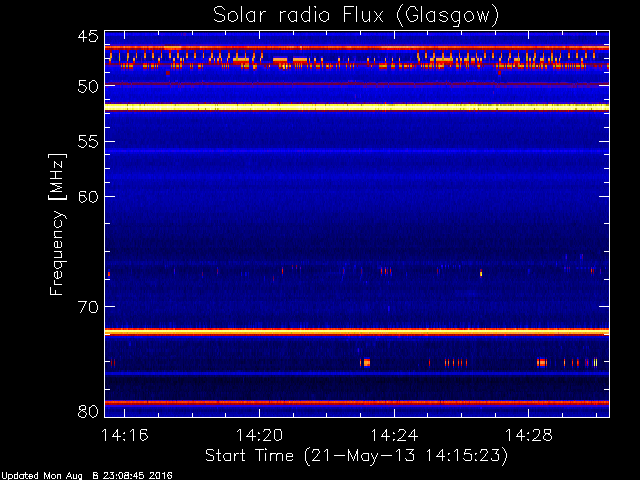Click the "Start Time (21-May-13 14:15:23)" label
Image resolution: width=640 pixels, height=480 pixels.
(356, 455)
